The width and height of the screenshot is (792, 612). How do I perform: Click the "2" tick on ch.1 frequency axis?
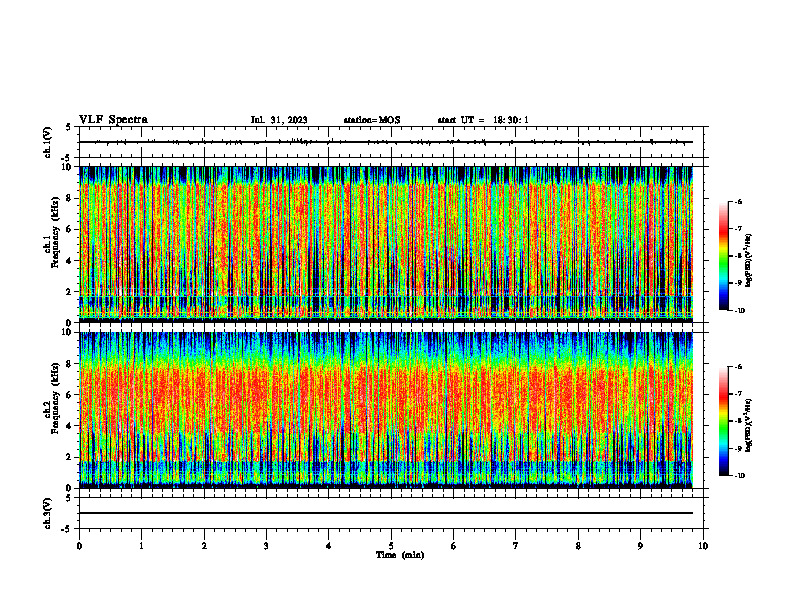(70, 292)
